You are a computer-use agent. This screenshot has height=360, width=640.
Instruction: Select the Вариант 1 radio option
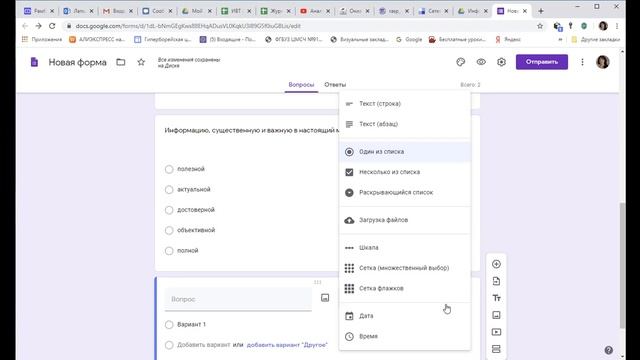point(169,324)
